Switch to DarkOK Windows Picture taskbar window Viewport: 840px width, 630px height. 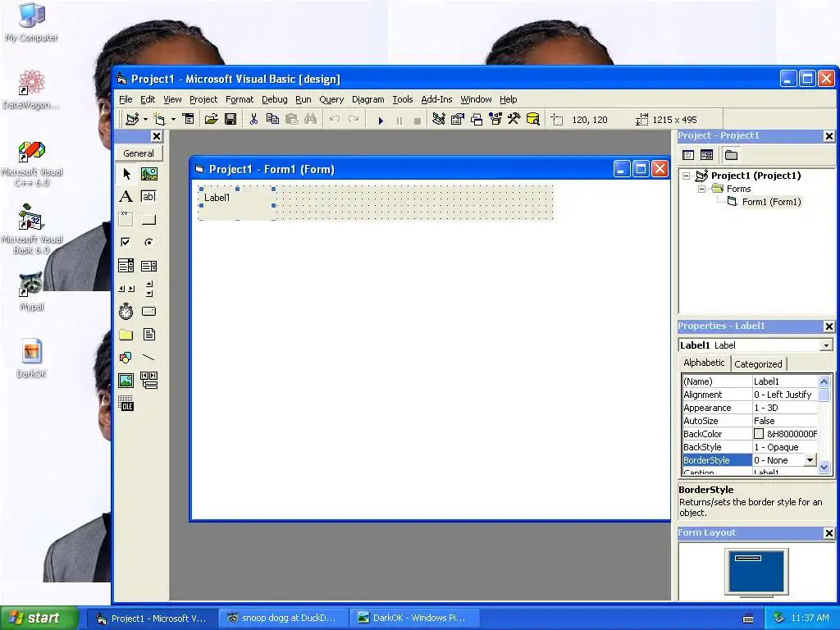413,618
